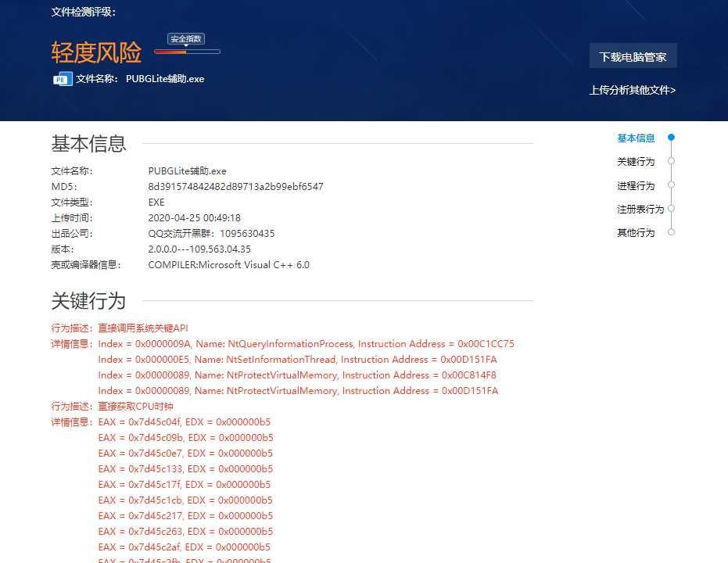Jump to 其他行为 section in side navigation

click(x=636, y=232)
